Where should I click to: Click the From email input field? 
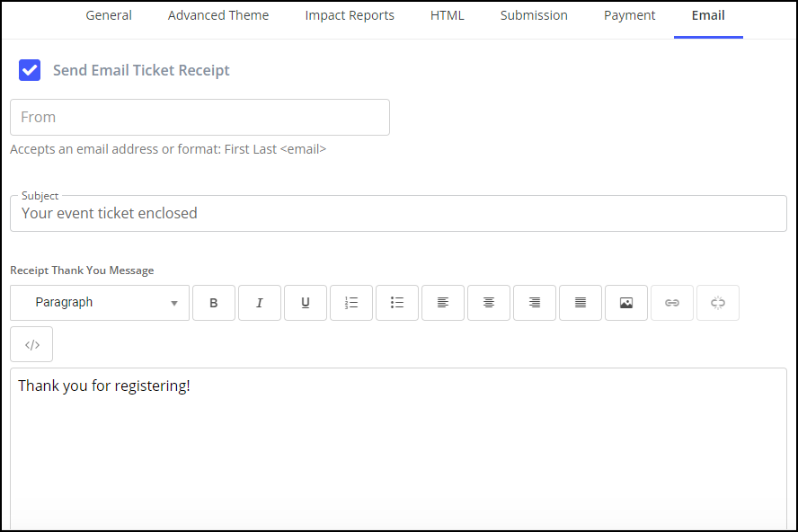199,117
